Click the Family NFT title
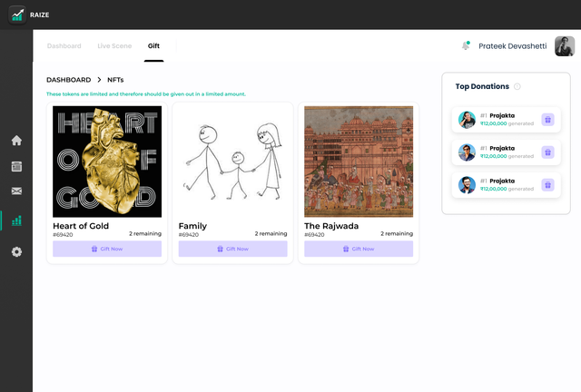The image size is (581, 392). pyautogui.click(x=192, y=226)
